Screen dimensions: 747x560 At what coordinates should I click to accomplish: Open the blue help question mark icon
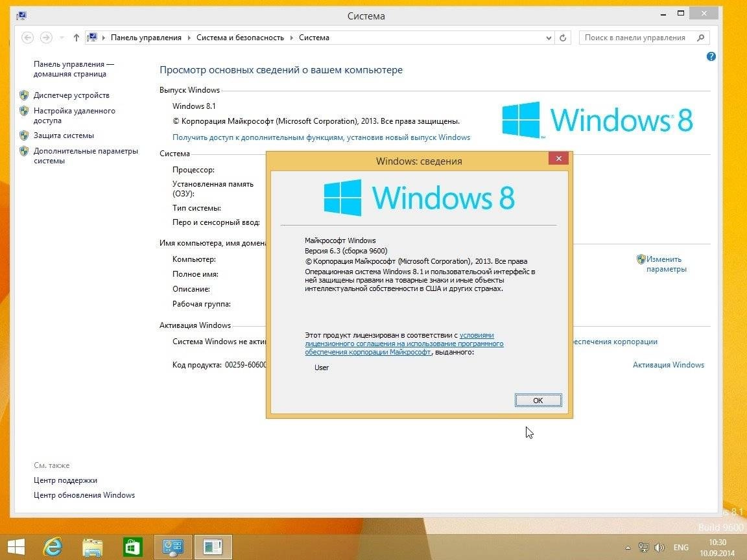[x=711, y=56]
